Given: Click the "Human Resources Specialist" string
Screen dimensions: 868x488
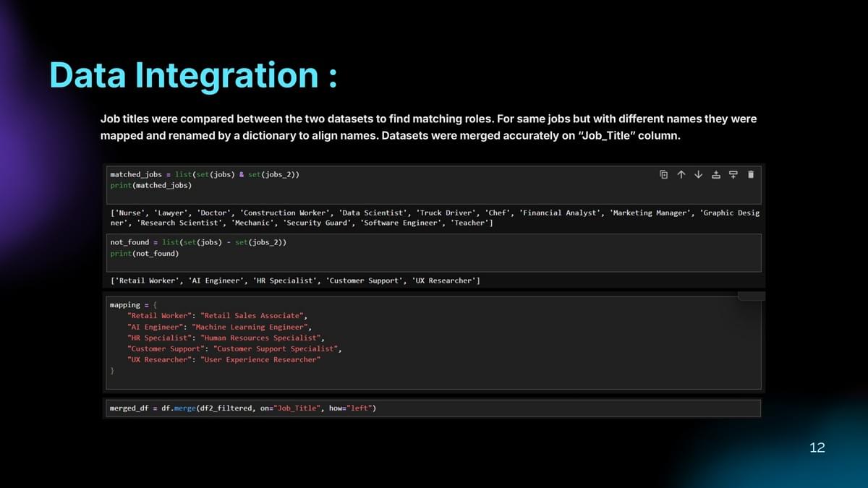Looking at the screenshot, I should pyautogui.click(x=260, y=338).
